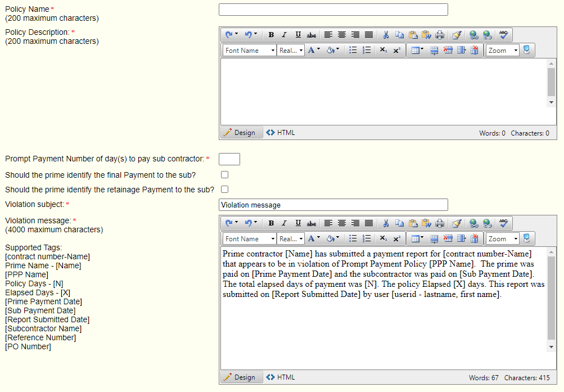Screen dimensions: 564x392
Task: Click the Prompt Payment days input box
Action: (x=229, y=159)
